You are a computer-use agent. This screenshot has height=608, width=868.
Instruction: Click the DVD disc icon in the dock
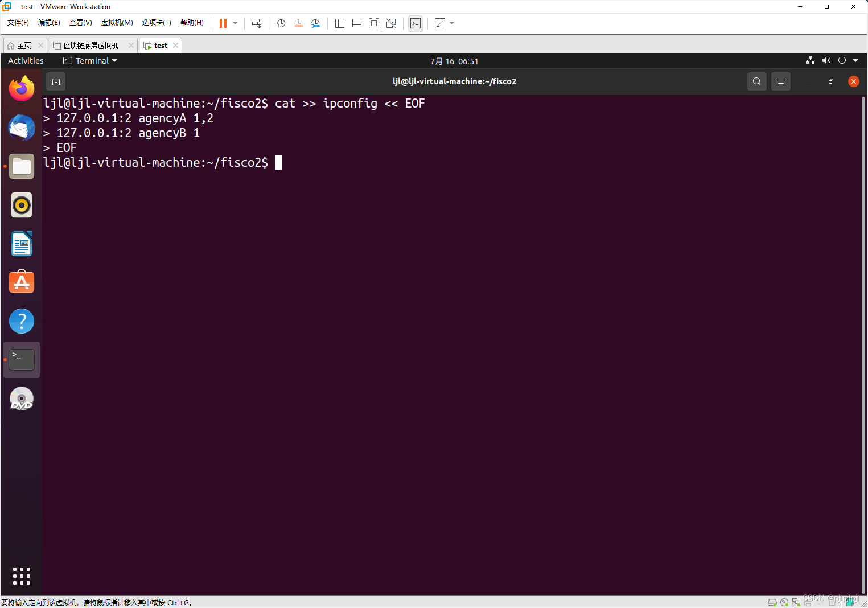22,399
